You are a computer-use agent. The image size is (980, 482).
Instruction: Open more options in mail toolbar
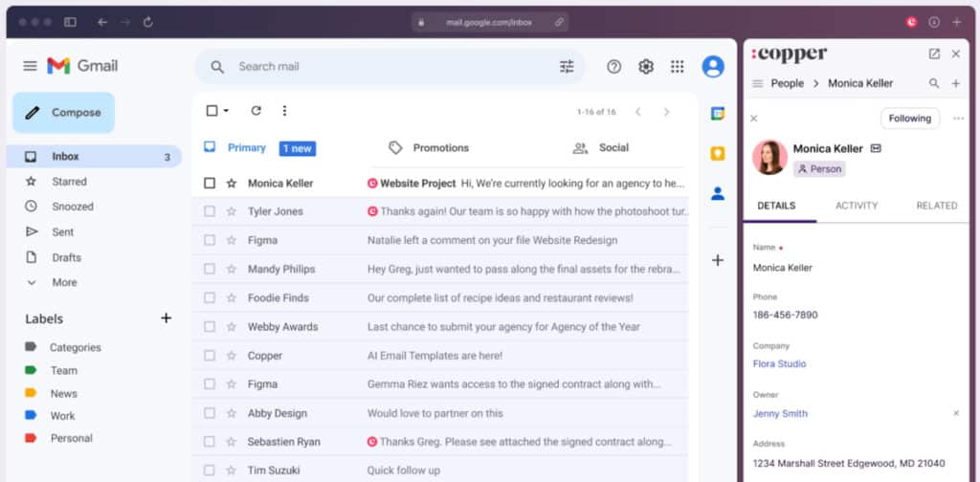click(x=284, y=111)
